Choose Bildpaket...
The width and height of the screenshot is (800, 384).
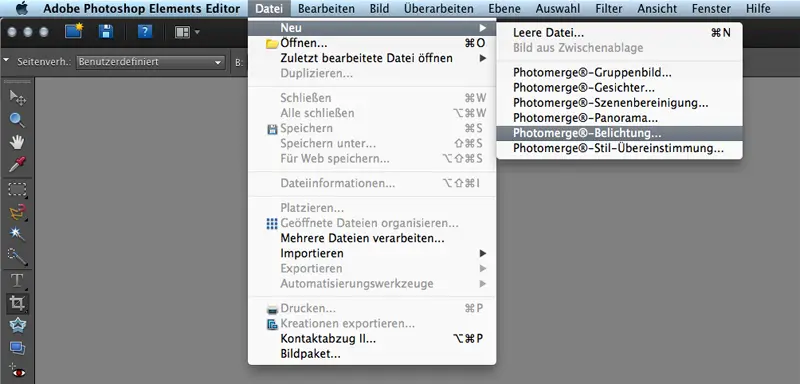(x=371, y=354)
